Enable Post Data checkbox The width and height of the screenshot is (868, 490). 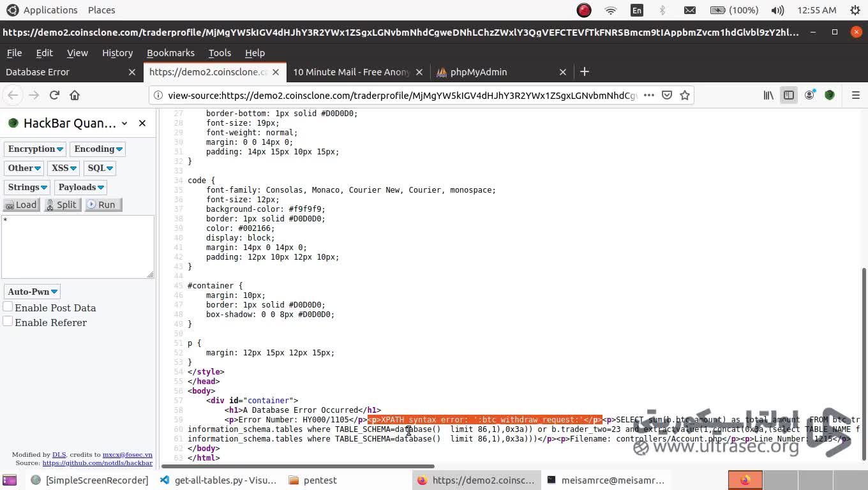[8, 307]
